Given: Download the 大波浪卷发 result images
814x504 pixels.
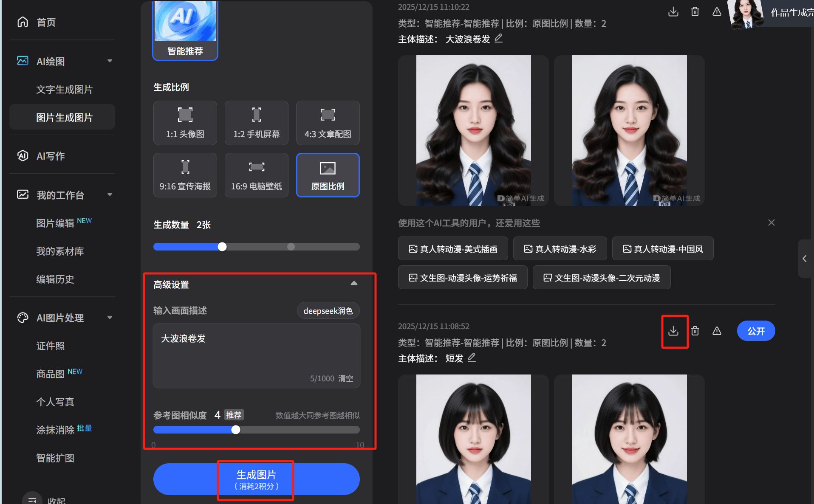Looking at the screenshot, I should pos(673,11).
